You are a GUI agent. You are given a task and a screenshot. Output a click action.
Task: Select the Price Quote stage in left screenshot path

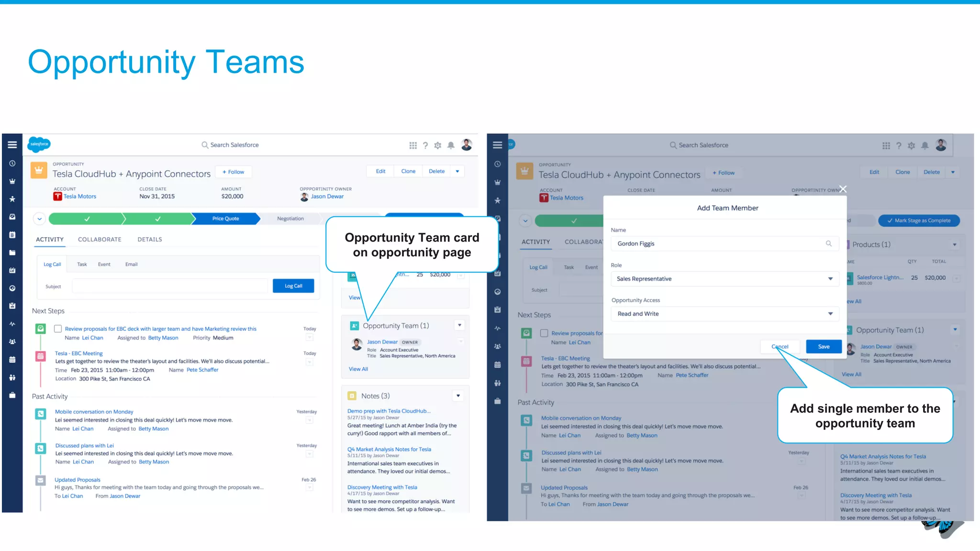[x=225, y=219]
